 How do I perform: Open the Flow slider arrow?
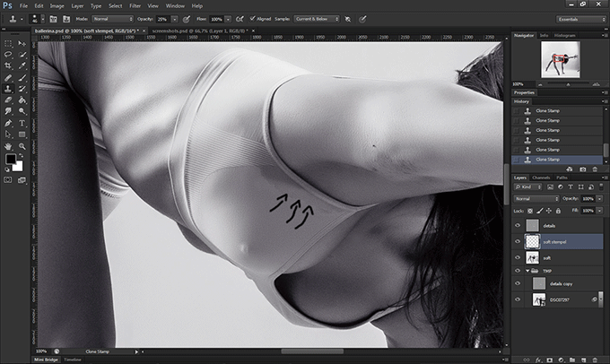tap(228, 19)
